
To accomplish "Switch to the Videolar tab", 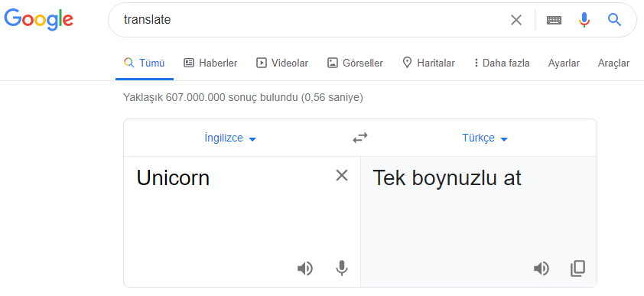I will click(x=282, y=63).
